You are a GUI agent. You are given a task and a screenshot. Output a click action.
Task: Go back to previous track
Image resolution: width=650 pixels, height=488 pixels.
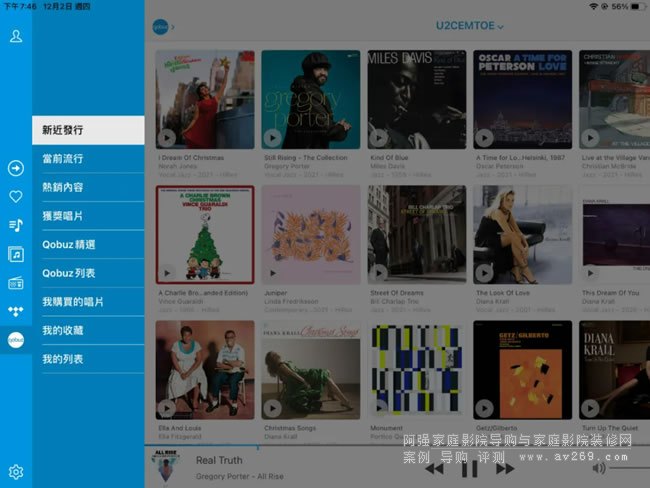(434, 469)
